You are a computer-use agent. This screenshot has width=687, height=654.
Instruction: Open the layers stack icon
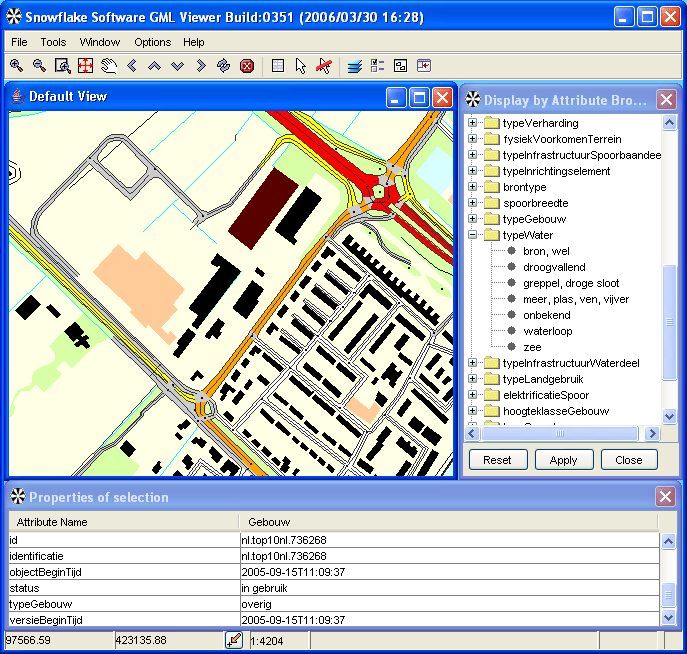click(354, 66)
